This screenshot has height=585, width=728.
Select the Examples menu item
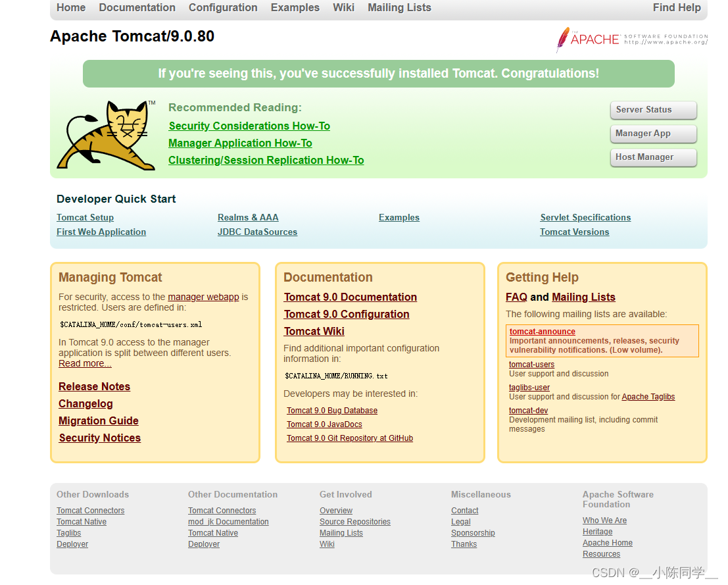(x=295, y=8)
